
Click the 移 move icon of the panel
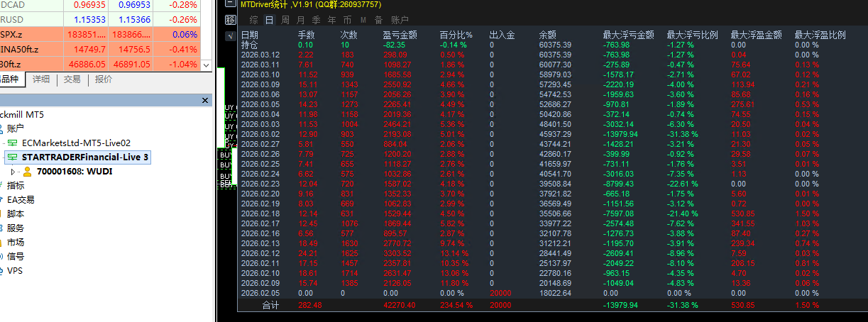point(230,20)
